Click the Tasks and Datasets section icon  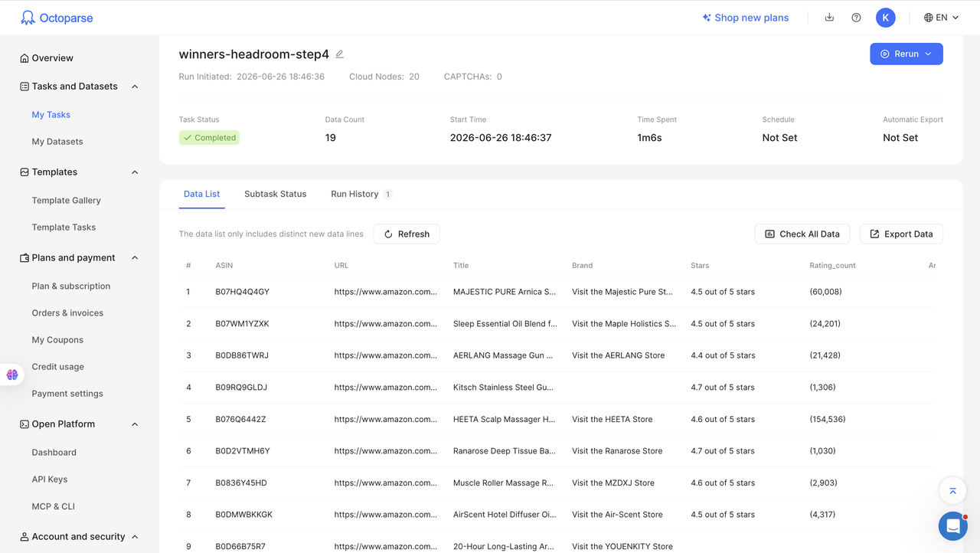pyautogui.click(x=24, y=87)
